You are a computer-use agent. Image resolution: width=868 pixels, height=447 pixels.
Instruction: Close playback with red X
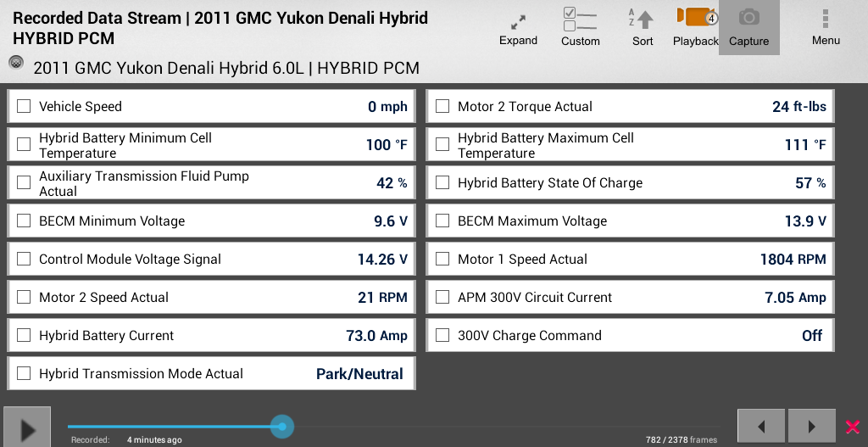tap(853, 427)
